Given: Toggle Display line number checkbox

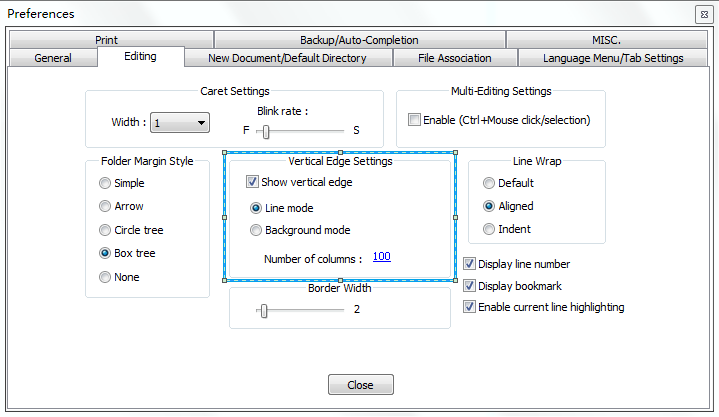Looking at the screenshot, I should (x=470, y=264).
